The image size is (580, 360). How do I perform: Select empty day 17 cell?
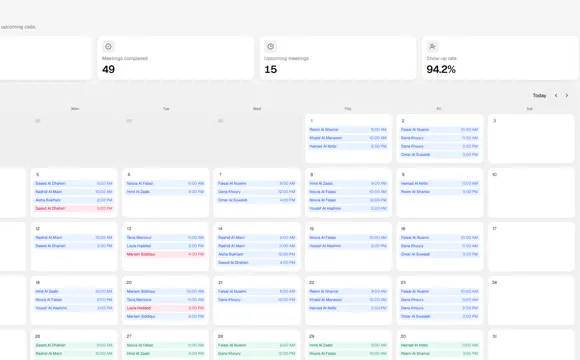(x=531, y=246)
